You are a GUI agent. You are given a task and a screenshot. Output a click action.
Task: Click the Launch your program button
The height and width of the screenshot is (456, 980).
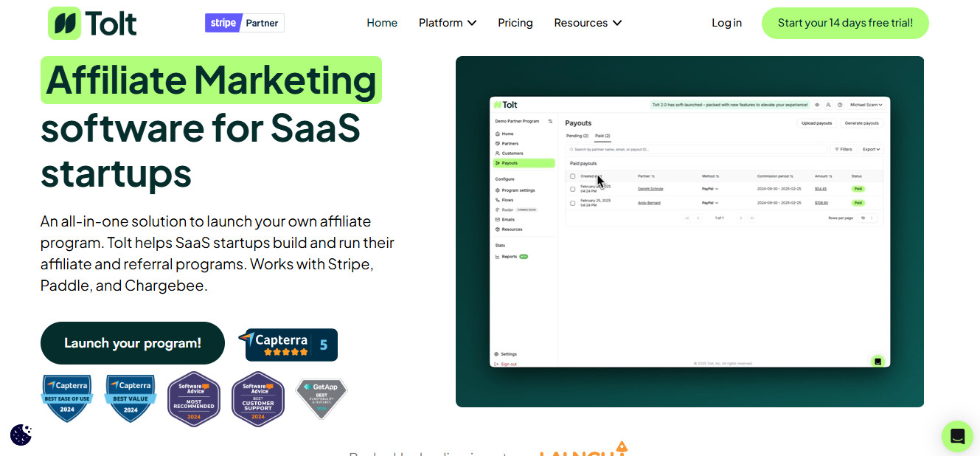tap(133, 343)
